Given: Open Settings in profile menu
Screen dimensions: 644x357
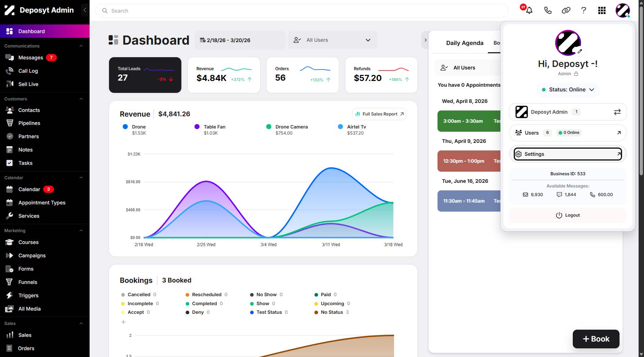Looking at the screenshot, I should 568,154.
